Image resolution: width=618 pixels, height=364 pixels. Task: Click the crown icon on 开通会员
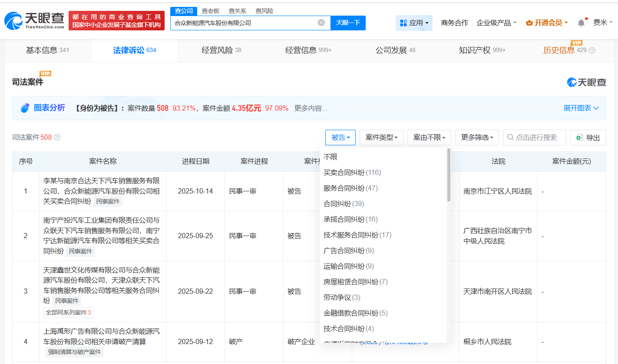coord(530,22)
